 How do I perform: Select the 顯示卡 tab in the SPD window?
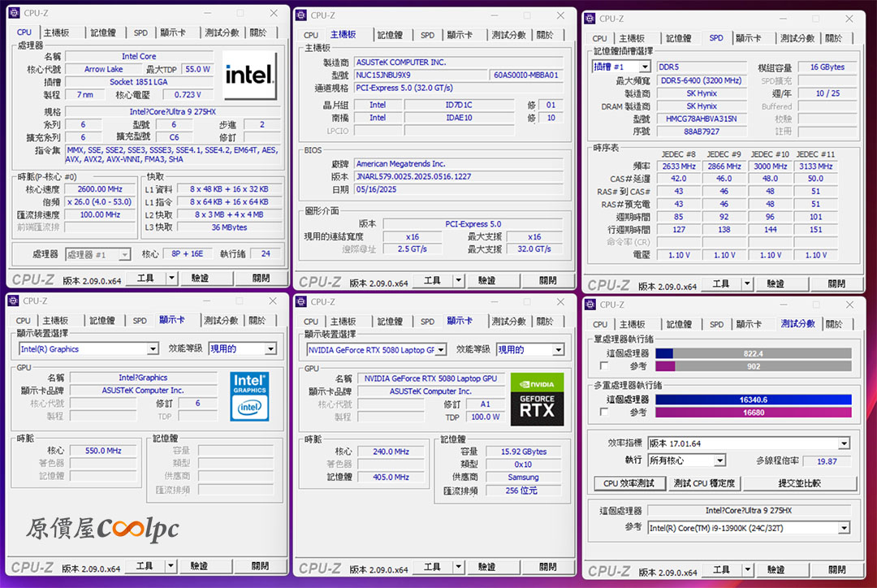(x=749, y=38)
